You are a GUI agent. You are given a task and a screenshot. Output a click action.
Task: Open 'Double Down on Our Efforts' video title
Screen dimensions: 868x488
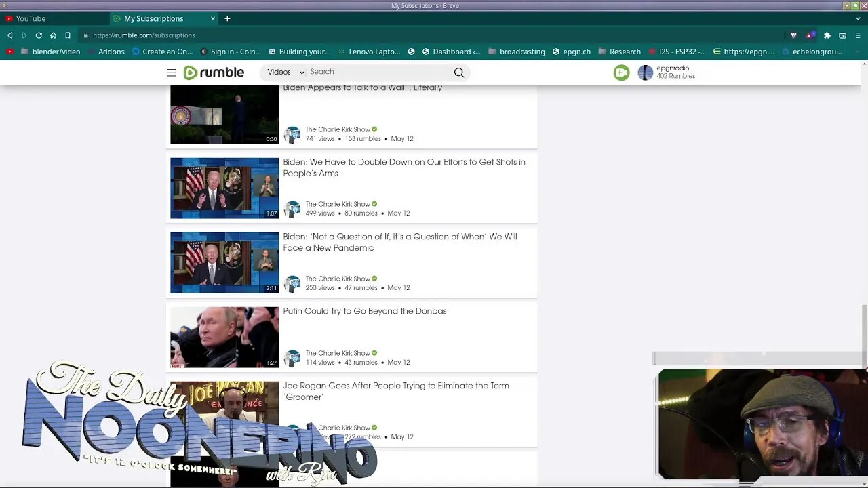tap(404, 167)
